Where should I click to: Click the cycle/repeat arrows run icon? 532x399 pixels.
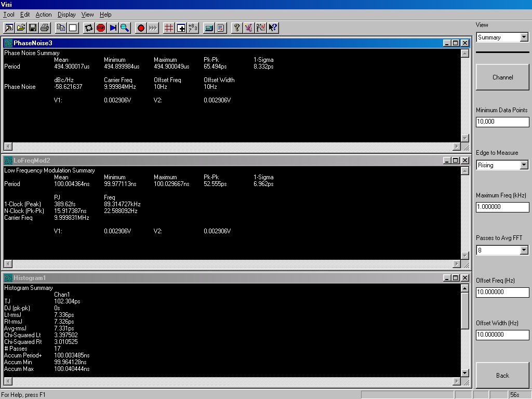pyautogui.click(x=89, y=28)
